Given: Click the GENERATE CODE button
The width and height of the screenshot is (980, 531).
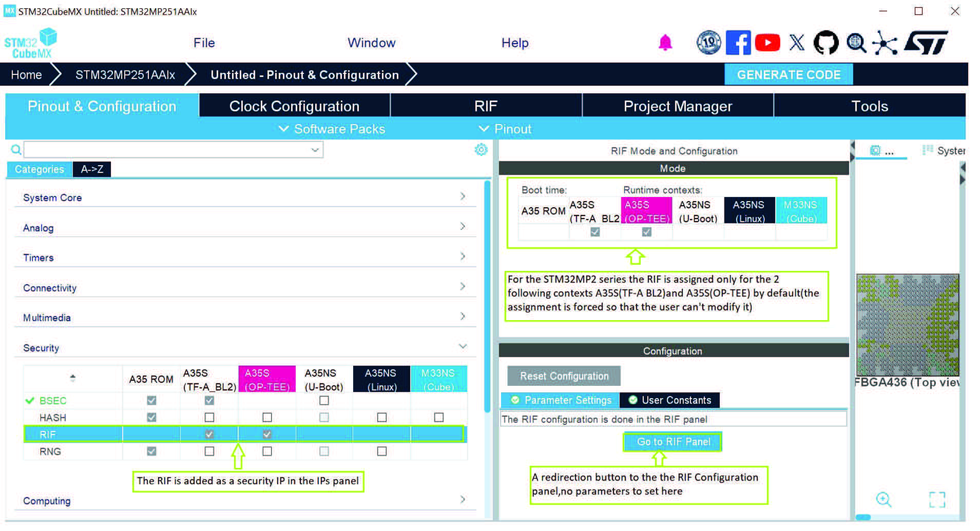Looking at the screenshot, I should 789,75.
